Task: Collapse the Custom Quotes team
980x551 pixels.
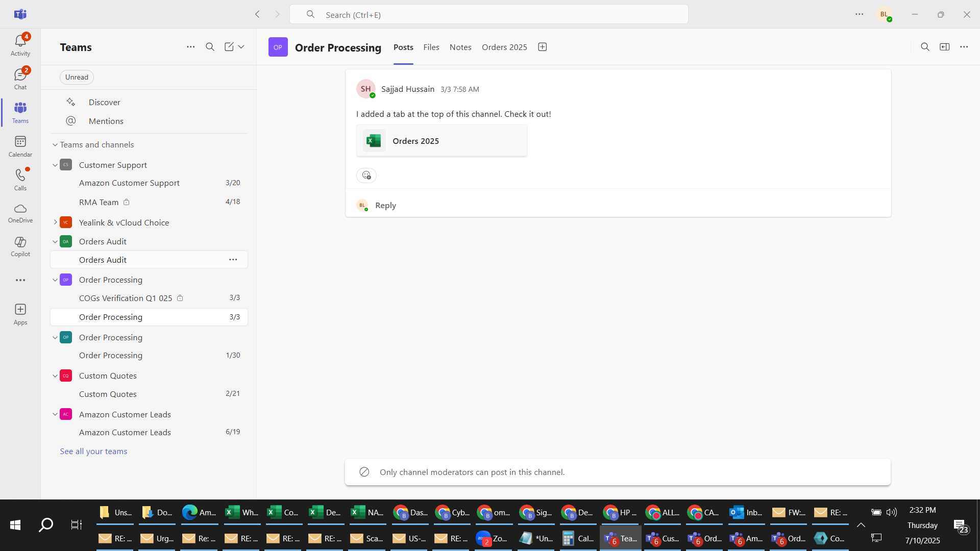Action: (55, 376)
